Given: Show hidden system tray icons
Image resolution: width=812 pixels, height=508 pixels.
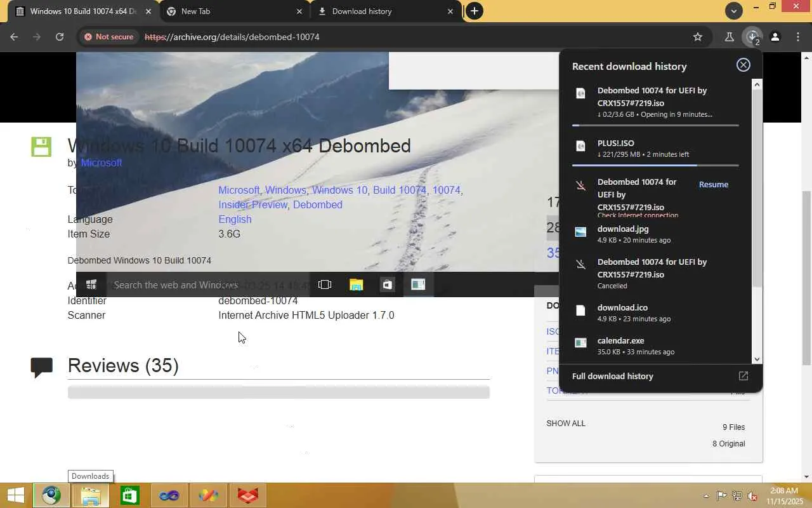Looking at the screenshot, I should (706, 496).
